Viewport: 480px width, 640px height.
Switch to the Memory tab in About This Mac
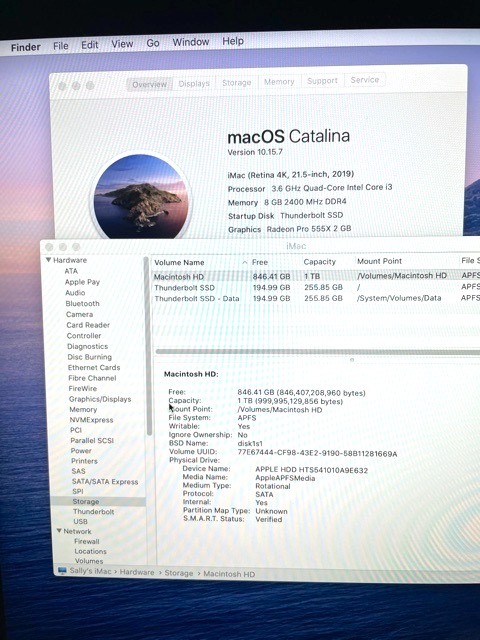point(279,82)
